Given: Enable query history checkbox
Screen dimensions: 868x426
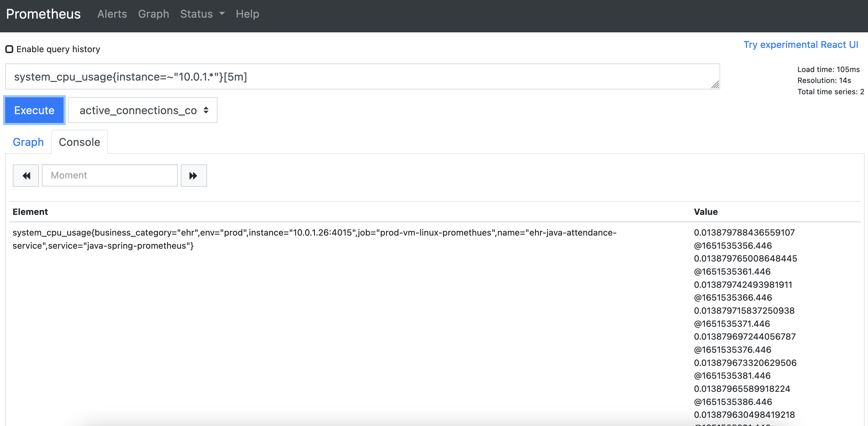Looking at the screenshot, I should [x=9, y=49].
